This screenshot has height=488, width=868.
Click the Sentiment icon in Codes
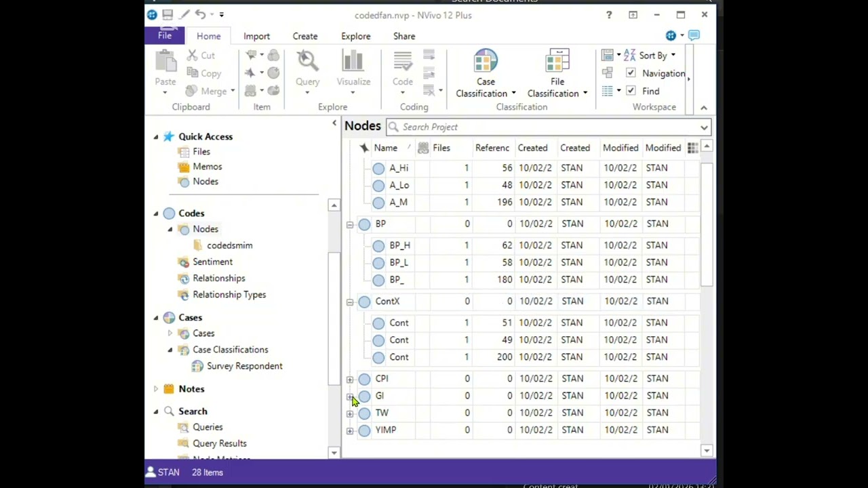coord(183,262)
